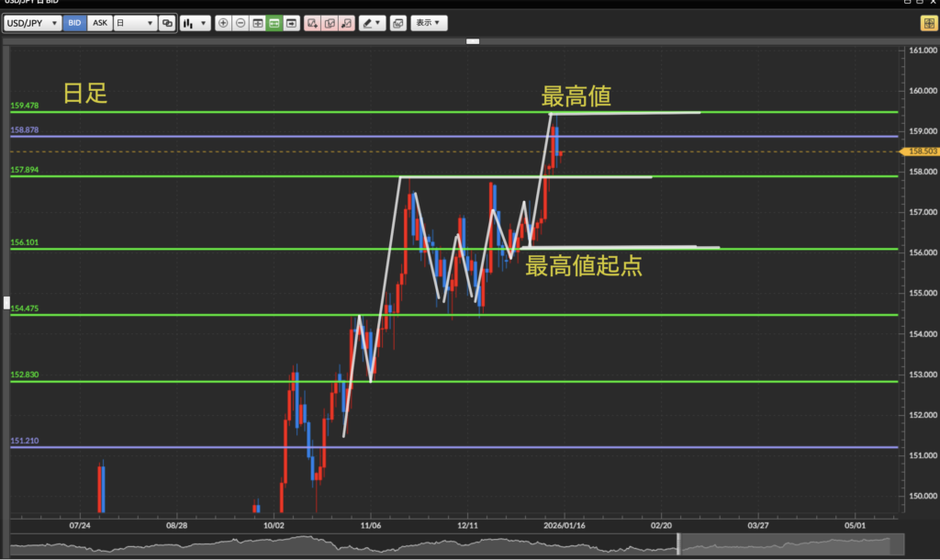Click the chart link icon beside timeframe
The image size is (940, 560).
(x=166, y=23)
